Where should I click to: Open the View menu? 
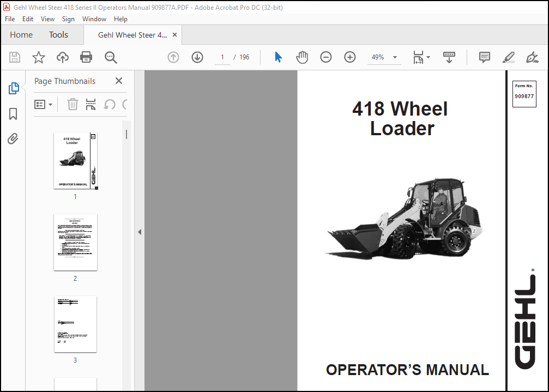click(47, 19)
